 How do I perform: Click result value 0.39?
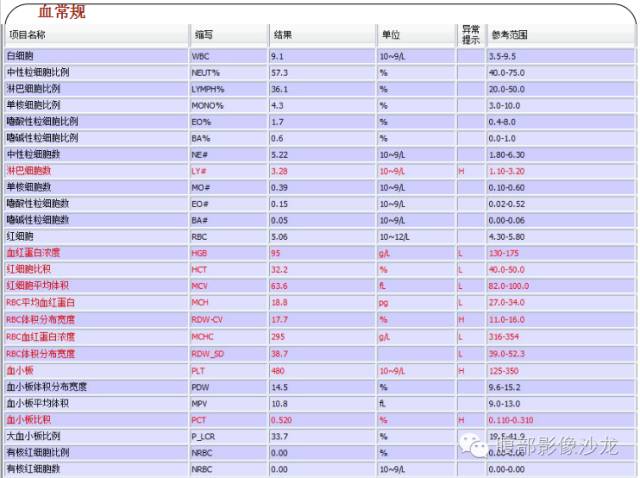(x=280, y=188)
